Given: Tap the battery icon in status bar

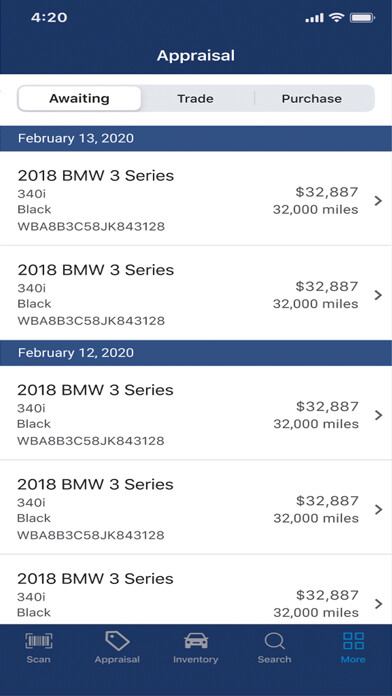Looking at the screenshot, I should (363, 18).
